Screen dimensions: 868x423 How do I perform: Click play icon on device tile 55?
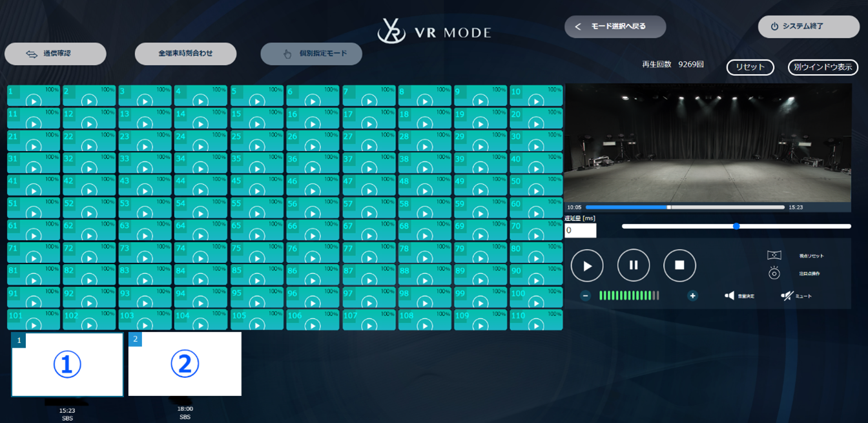click(x=257, y=212)
